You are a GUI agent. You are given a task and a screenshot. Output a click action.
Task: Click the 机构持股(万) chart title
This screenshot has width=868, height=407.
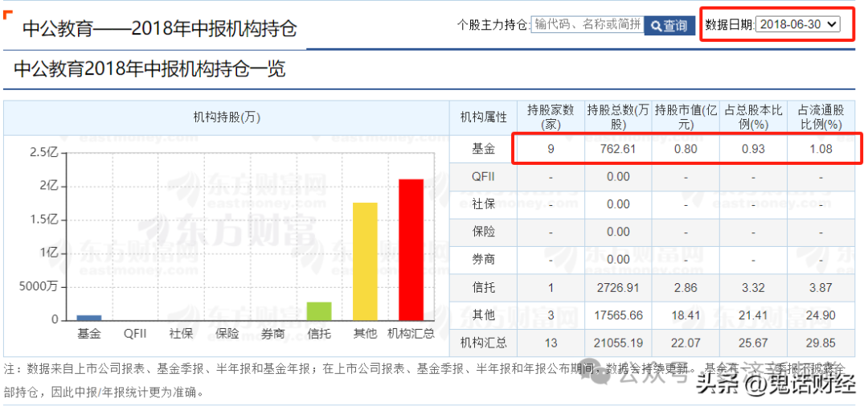[x=227, y=117]
